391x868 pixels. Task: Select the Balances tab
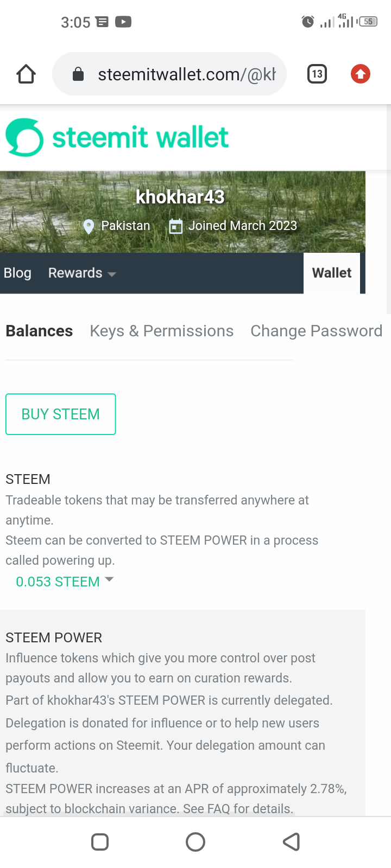pyautogui.click(x=39, y=331)
